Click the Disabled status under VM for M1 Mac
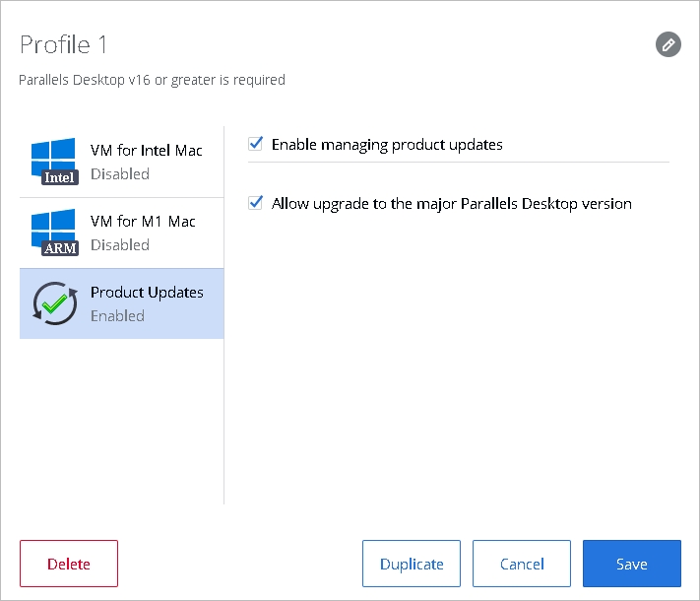The height and width of the screenshot is (601, 700). tap(120, 245)
